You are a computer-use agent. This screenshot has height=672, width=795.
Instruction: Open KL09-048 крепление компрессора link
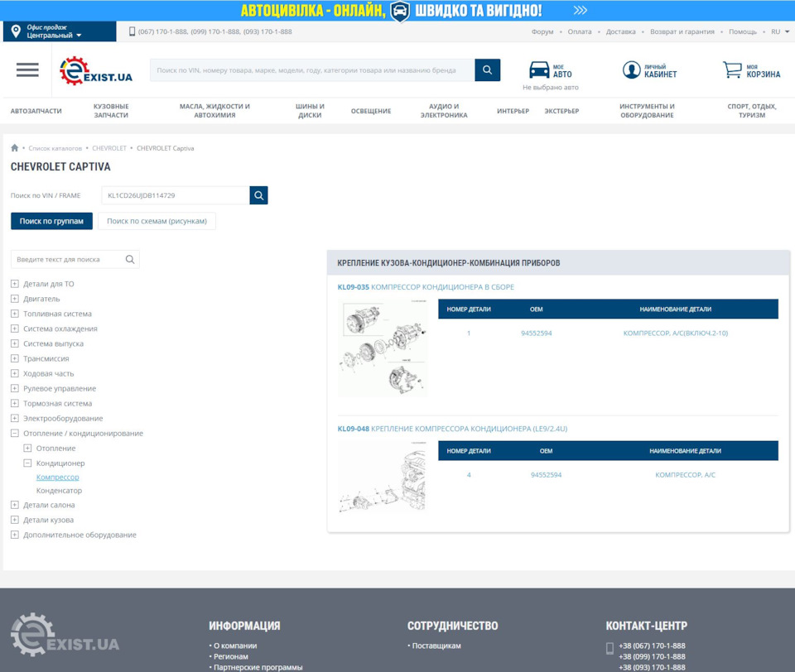click(x=452, y=429)
